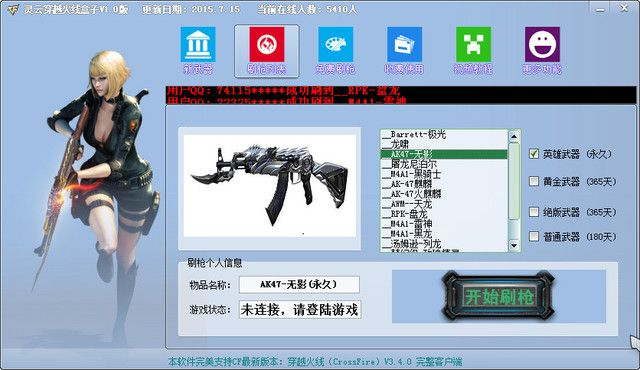The width and height of the screenshot is (640, 370).
Task: Select the red 刷枪列表 icon
Action: [x=267, y=44]
